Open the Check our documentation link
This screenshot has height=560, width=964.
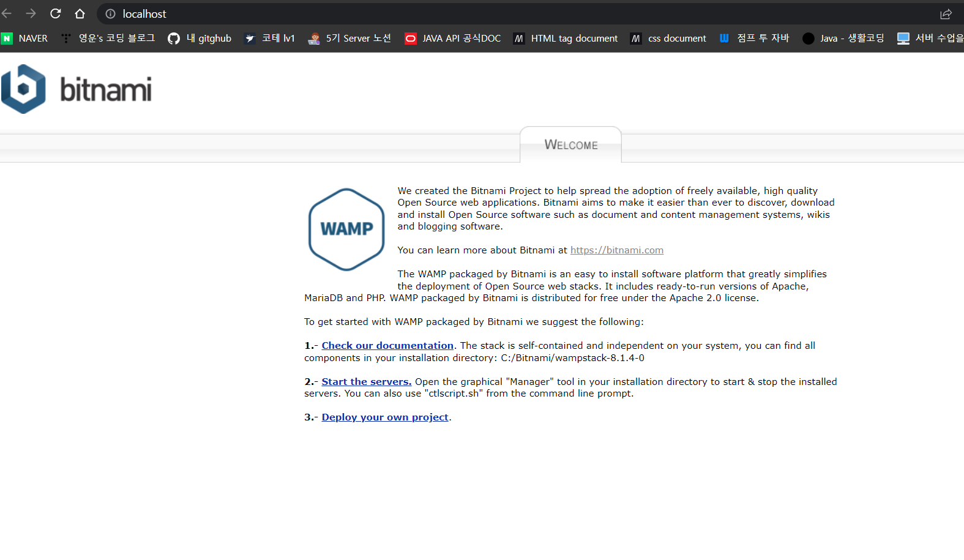[x=387, y=346]
